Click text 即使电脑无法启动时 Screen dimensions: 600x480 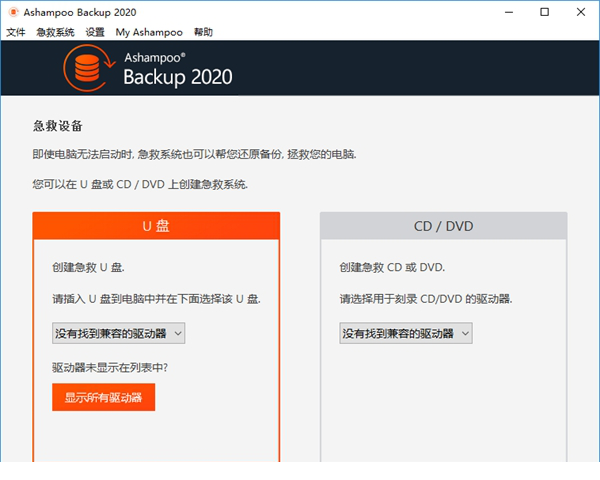pos(83,154)
